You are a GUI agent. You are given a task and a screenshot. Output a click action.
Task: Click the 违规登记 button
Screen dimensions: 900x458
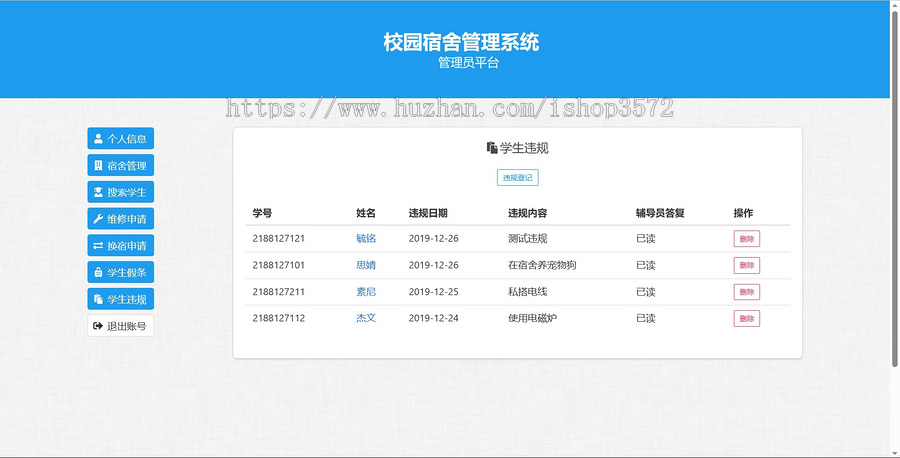518,177
